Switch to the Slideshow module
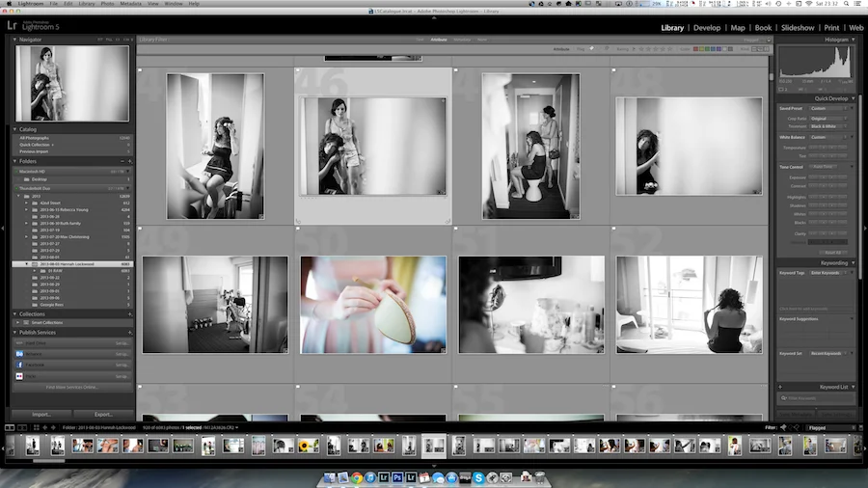The image size is (868, 488). click(798, 28)
